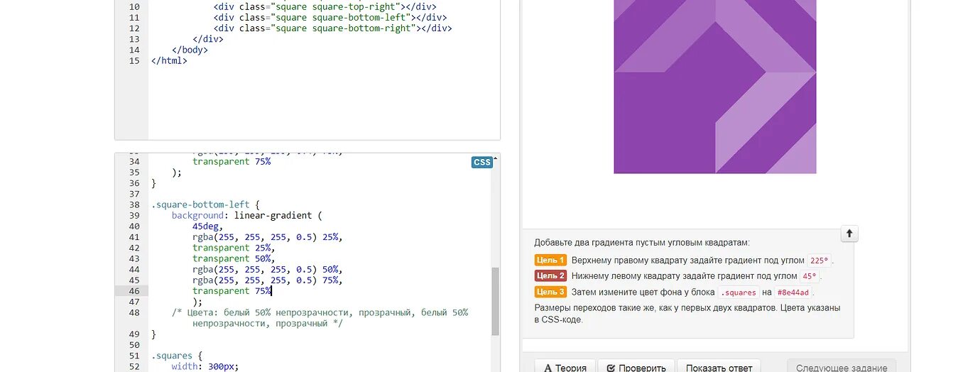This screenshot has width=980, height=372.
Task: Click the Проверить button
Action: [636, 367]
